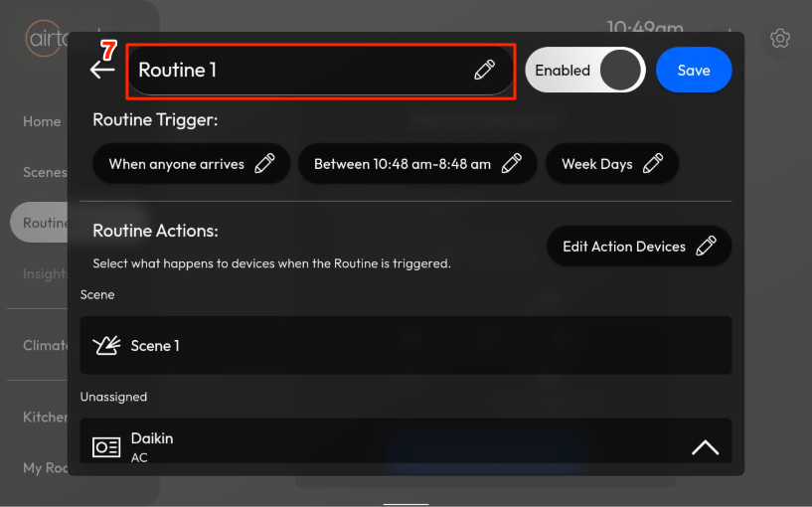
Task: Click pencil icon on the time range chip
Action: coord(512,164)
